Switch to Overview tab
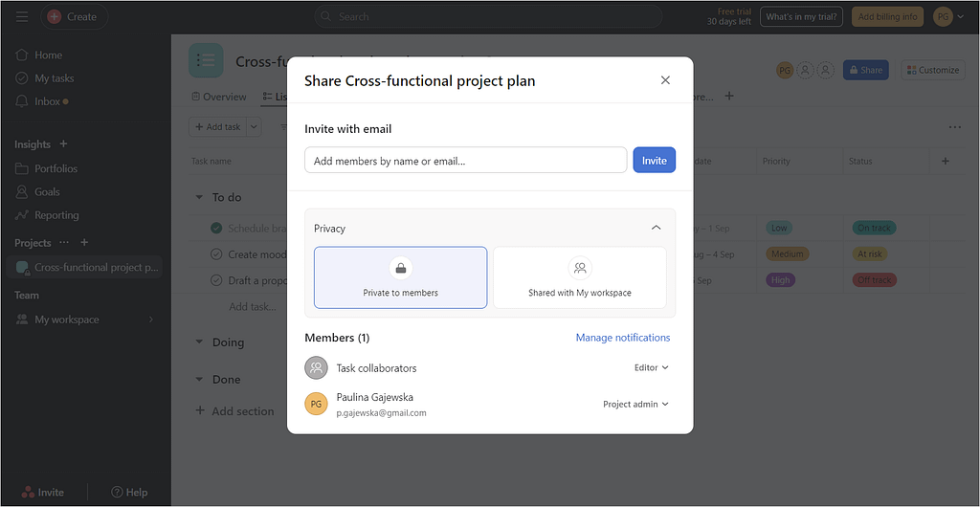Screen dimensions: 980x507 (219, 97)
